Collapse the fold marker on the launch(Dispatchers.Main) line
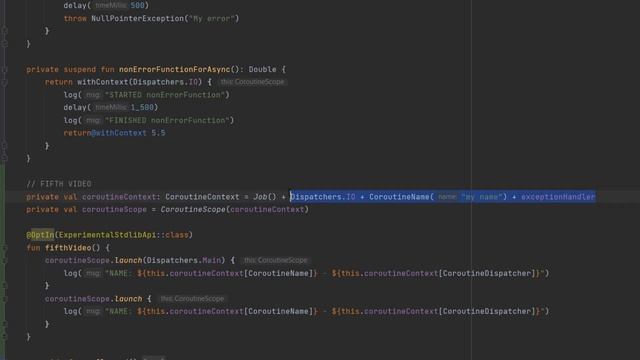The height and width of the screenshot is (360, 640). coord(4,260)
